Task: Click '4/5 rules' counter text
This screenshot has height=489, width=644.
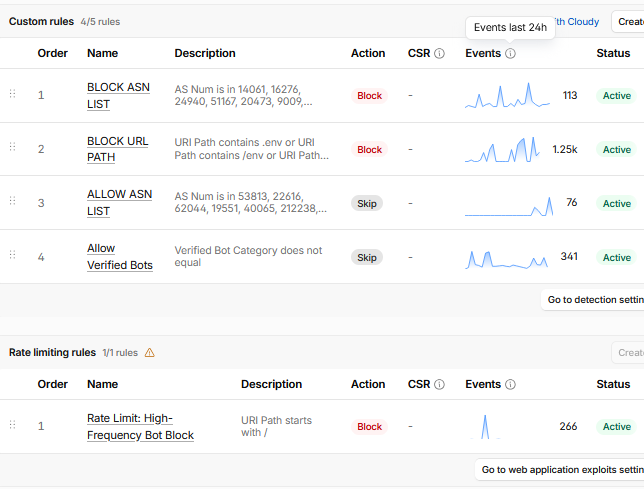Action: tap(100, 22)
